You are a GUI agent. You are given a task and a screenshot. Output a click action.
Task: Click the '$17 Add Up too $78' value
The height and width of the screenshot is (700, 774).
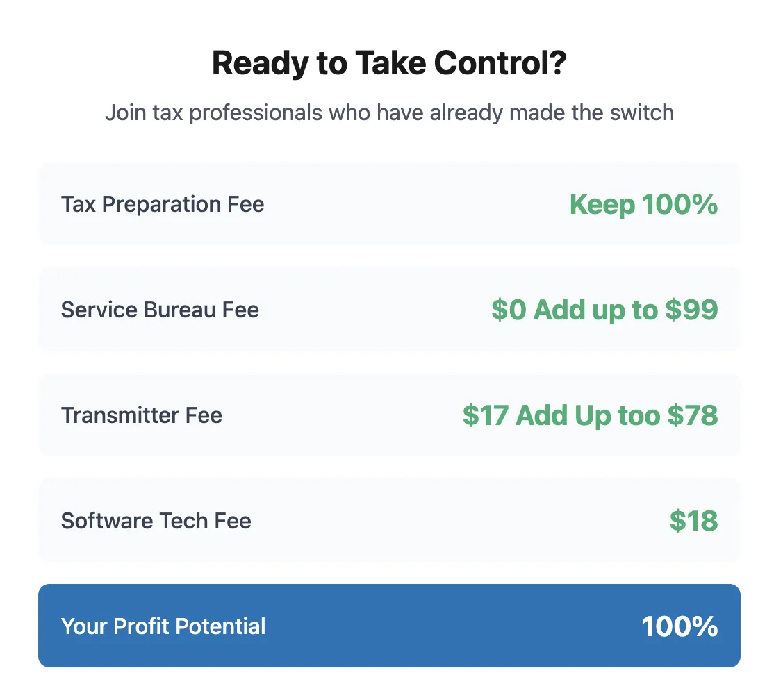coord(591,415)
